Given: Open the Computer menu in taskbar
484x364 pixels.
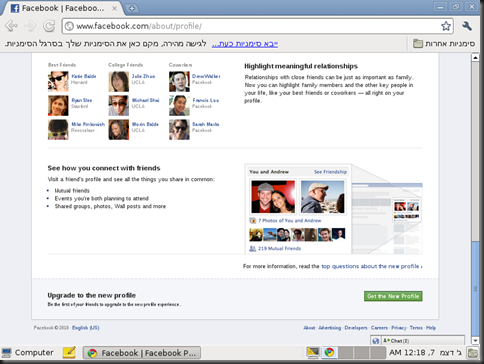Looking at the screenshot, I should [27, 353].
